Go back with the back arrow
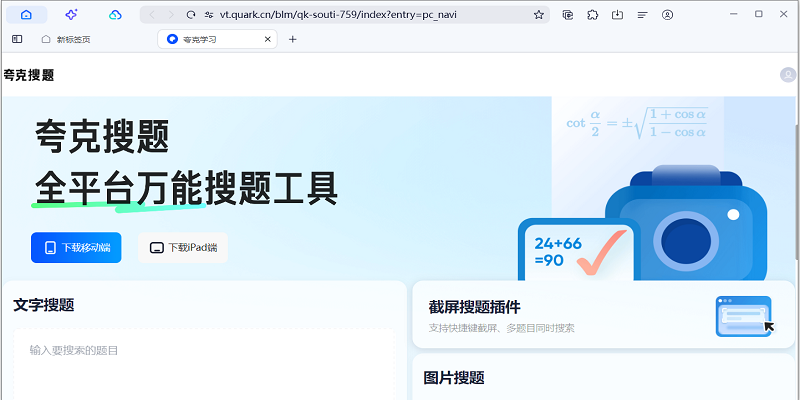 point(152,15)
